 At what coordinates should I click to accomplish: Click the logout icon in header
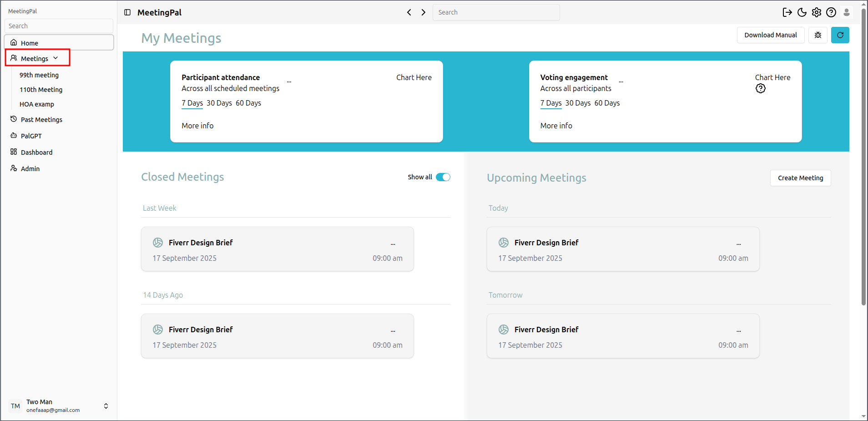787,12
